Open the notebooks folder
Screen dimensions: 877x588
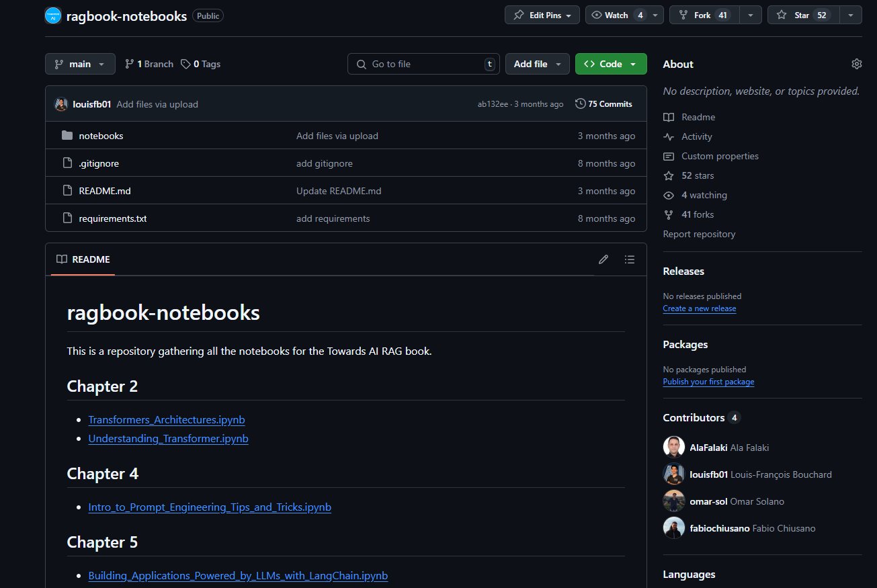[101, 136]
